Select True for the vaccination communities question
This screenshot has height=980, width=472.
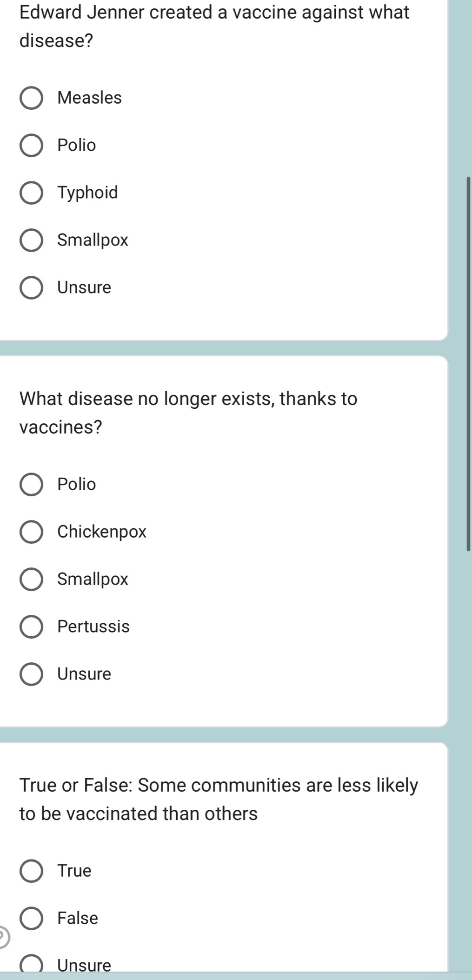tap(32, 871)
